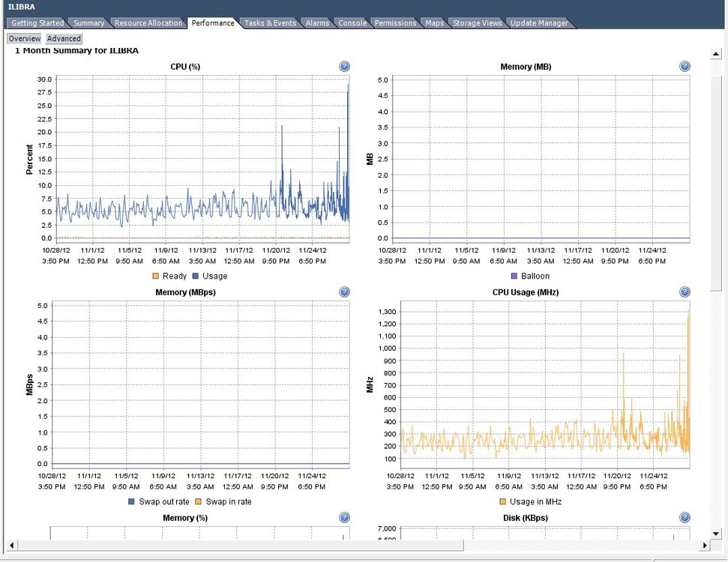Open the Tasks & Events tab
This screenshot has height=562, width=728.
270,22
